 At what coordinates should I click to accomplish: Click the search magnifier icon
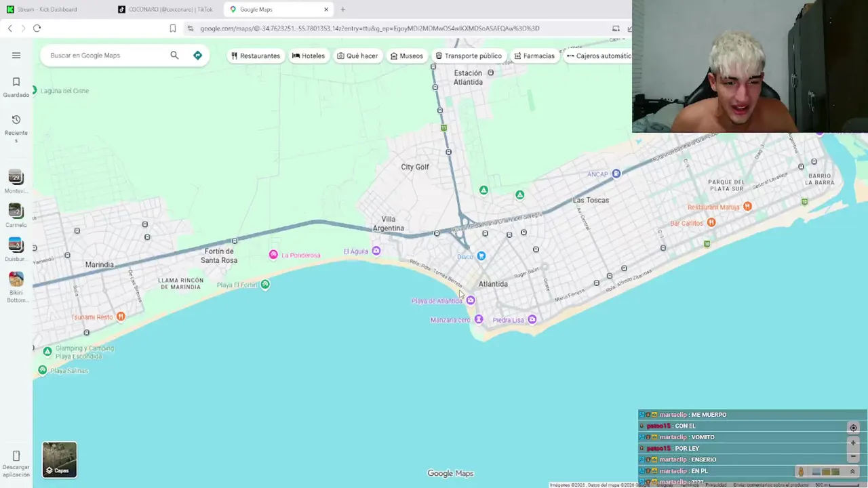174,56
